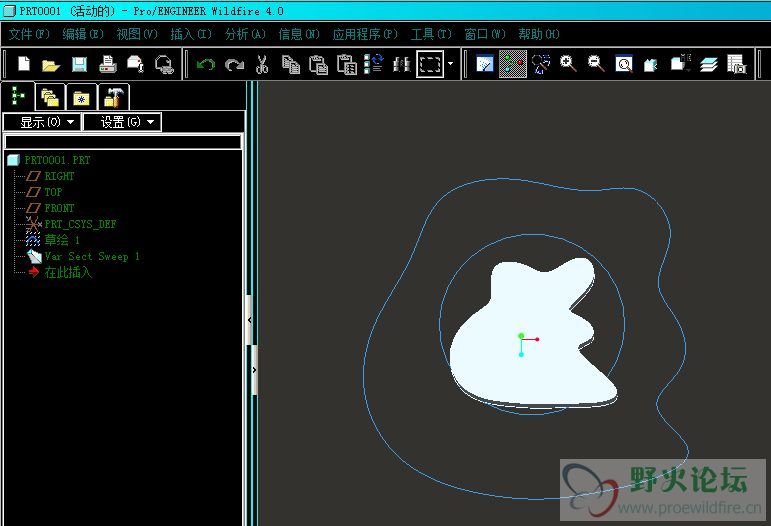Open the 视图(V) menu
This screenshot has height=526, width=771.
point(137,34)
